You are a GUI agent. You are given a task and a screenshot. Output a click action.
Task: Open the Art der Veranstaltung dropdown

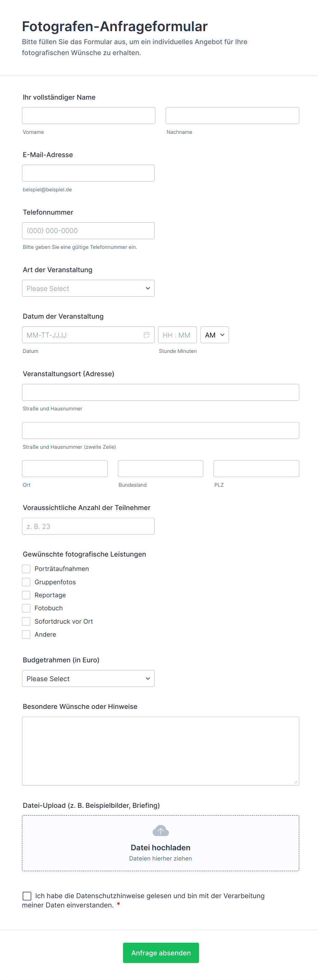pos(88,288)
